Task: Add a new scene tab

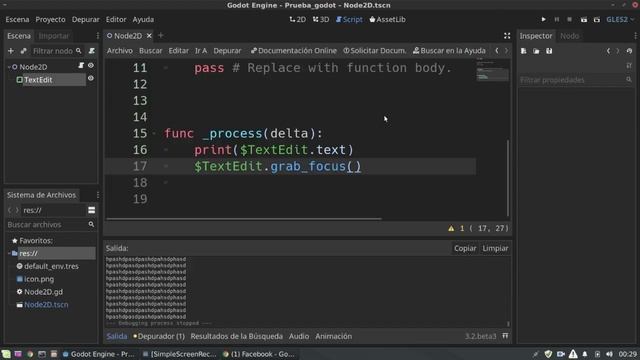Action: (x=160, y=36)
